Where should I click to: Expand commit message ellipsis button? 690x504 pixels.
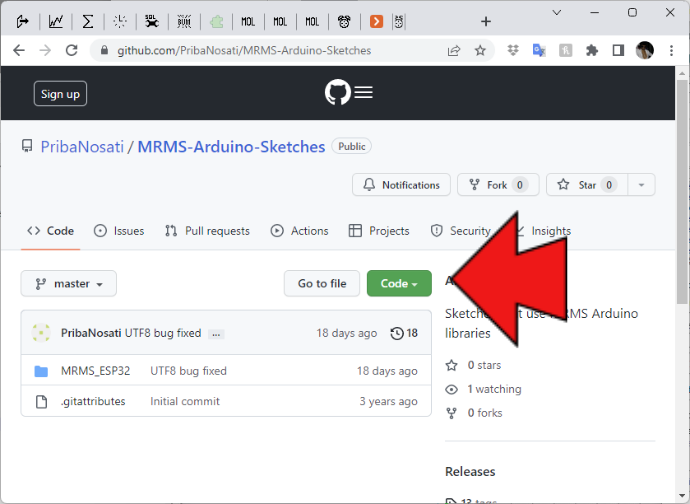pos(217,333)
